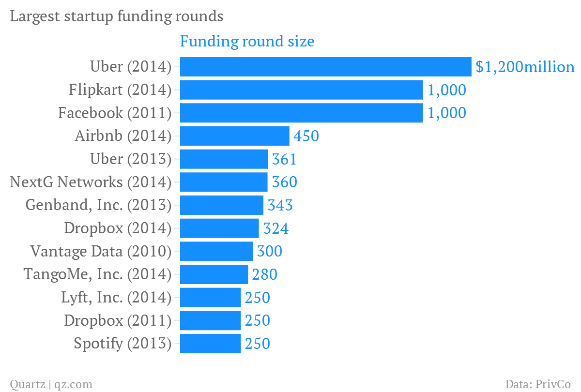This screenshot has height=392, width=581.
Task: Click the Genband, Inc. (2013) axis label
Action: click(x=99, y=205)
